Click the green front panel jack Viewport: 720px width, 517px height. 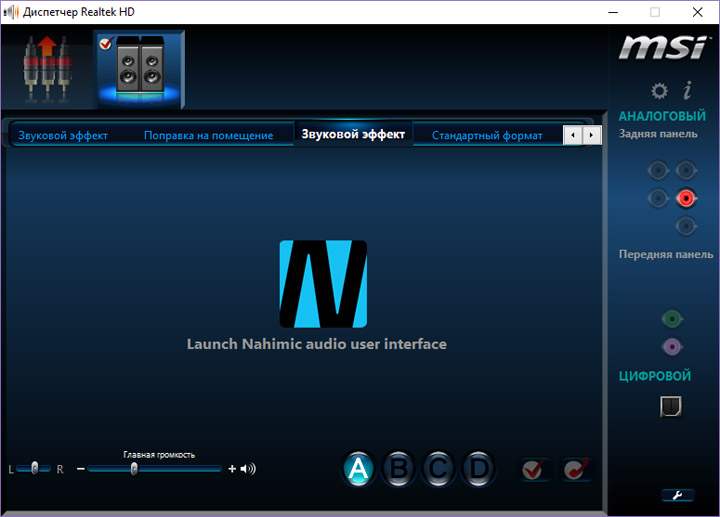click(672, 319)
